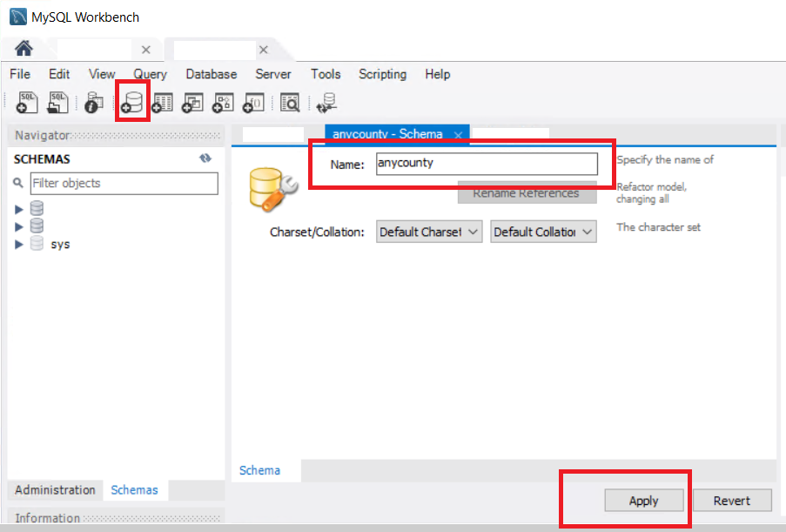Open the Help menu

click(x=438, y=74)
